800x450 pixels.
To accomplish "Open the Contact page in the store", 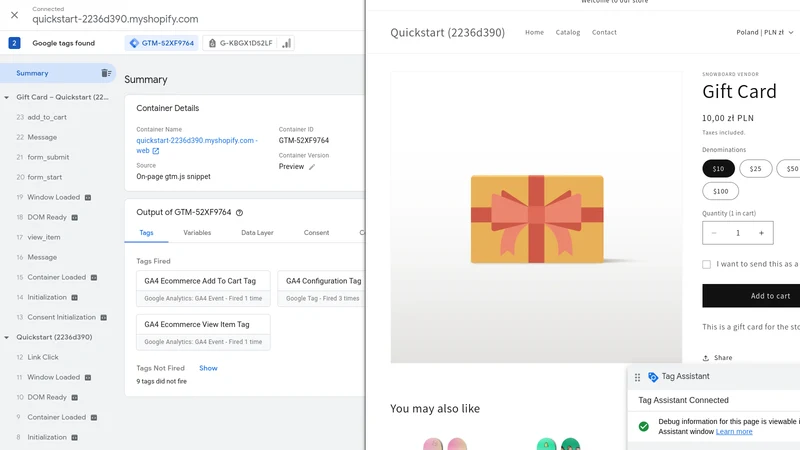I will [604, 32].
